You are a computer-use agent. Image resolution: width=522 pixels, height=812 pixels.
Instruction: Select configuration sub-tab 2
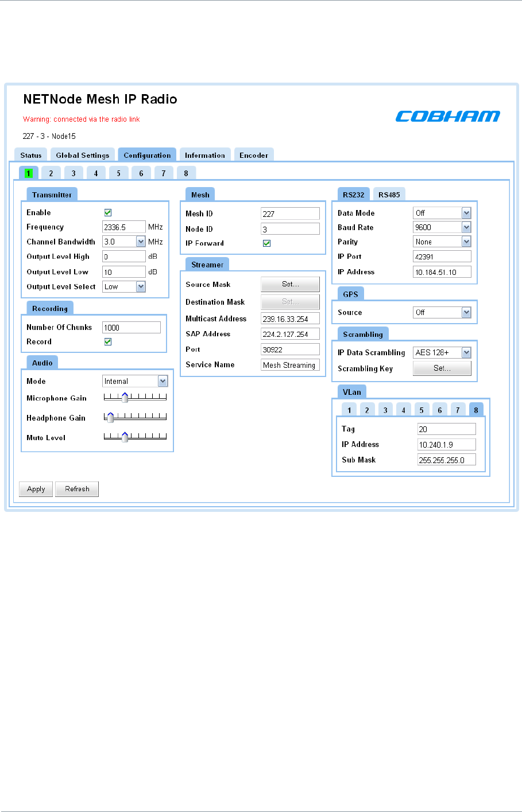click(51, 173)
